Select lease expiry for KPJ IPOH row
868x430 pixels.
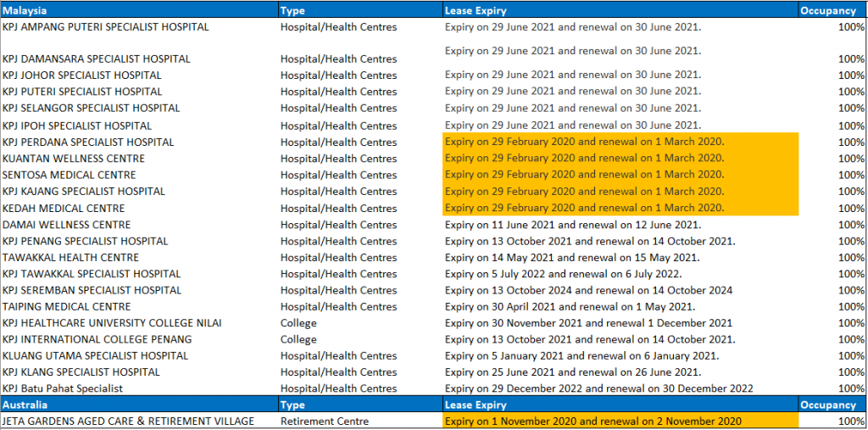(x=620, y=126)
